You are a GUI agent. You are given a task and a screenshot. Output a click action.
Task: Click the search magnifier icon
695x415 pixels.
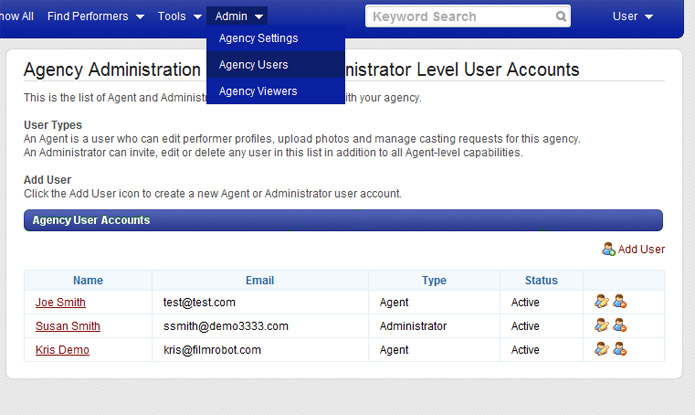[560, 17]
